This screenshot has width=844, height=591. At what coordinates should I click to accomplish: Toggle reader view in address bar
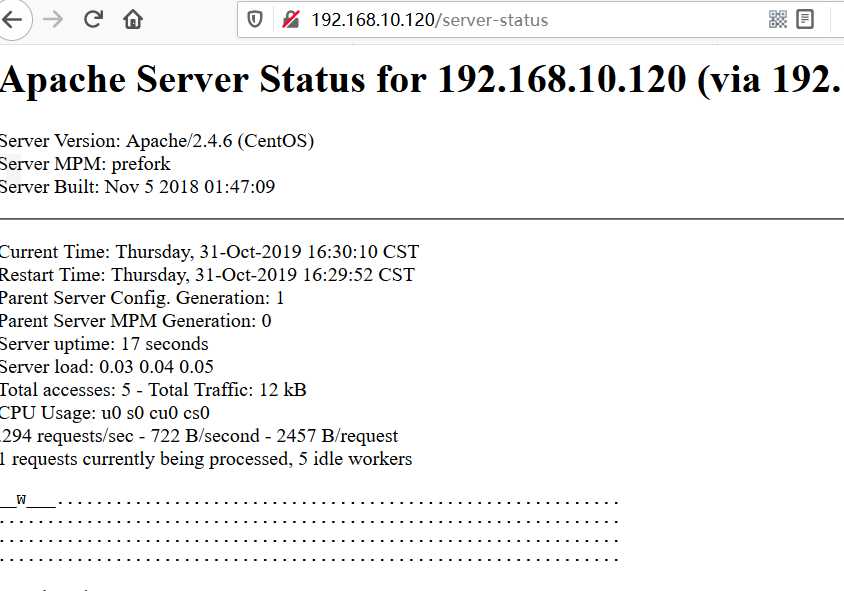point(805,19)
